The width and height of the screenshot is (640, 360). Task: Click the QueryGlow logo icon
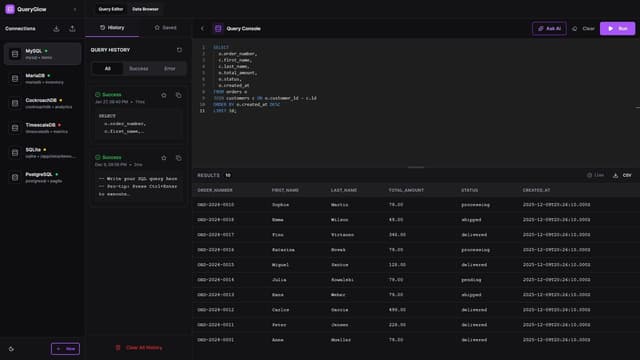(10, 9)
